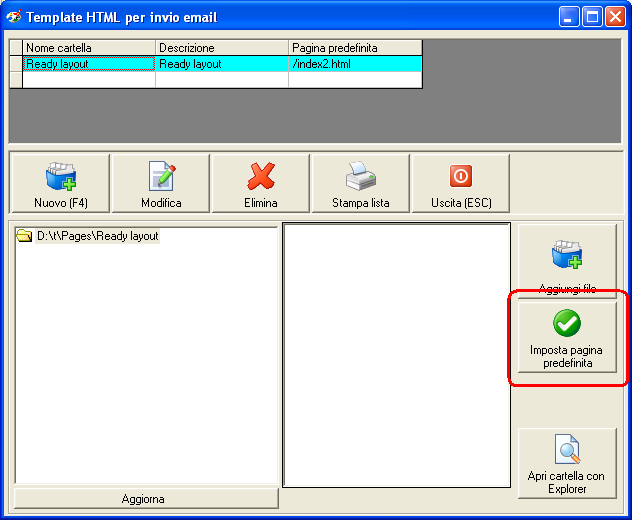Click the Pagina predefinita column header
Viewport: 632px width, 520px height.
click(355, 48)
